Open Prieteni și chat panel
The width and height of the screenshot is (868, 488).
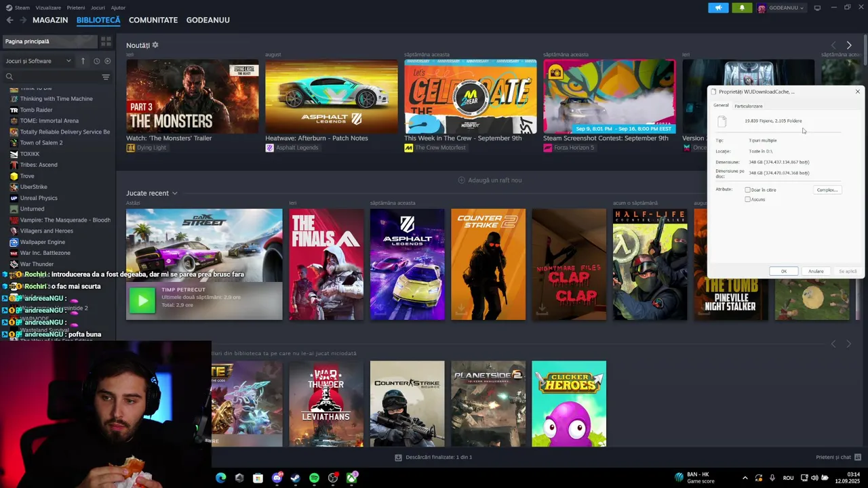(838, 457)
